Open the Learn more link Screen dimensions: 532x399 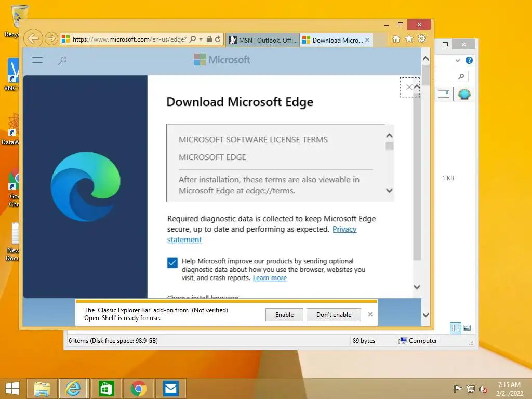point(270,278)
